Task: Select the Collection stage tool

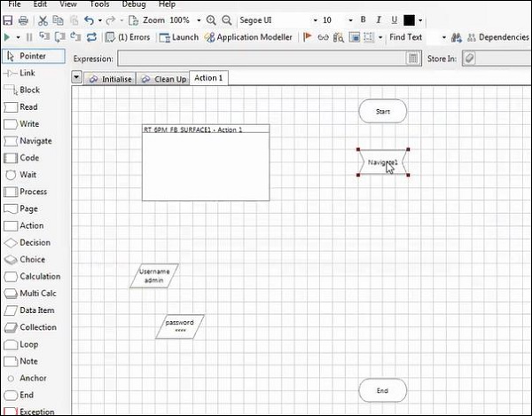Action: click(x=37, y=327)
